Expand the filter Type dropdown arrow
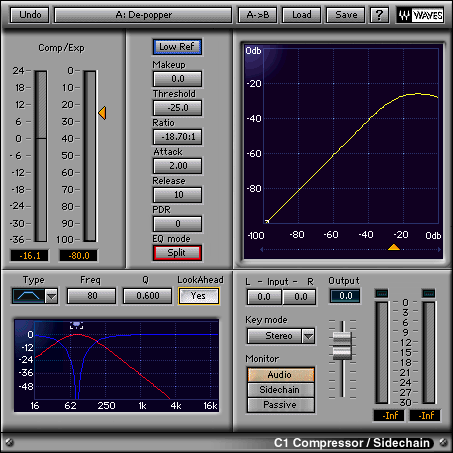The image size is (453, 453). 51,296
